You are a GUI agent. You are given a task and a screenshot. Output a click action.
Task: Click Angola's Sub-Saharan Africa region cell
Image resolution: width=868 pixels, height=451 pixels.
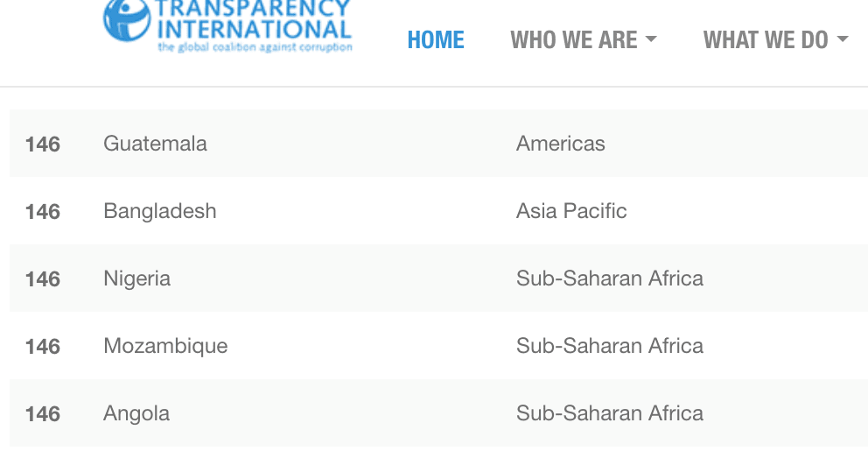(610, 413)
